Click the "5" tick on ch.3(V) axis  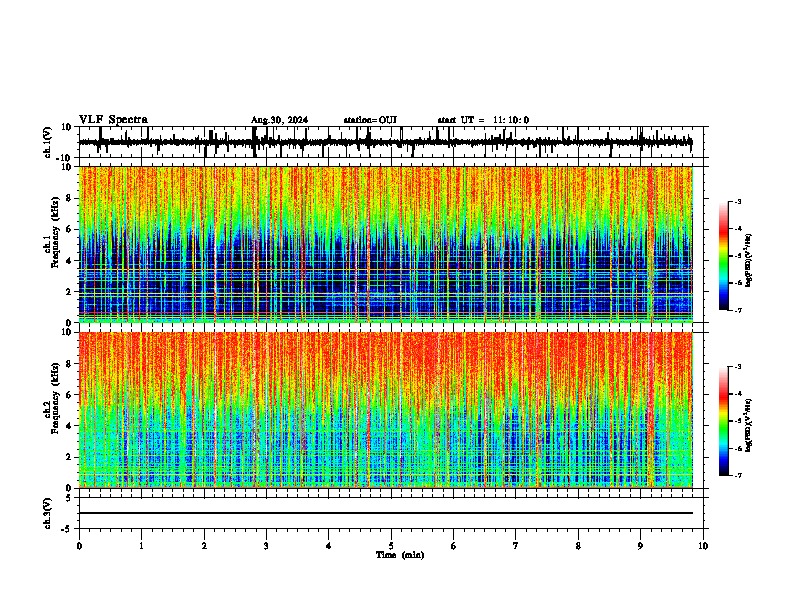point(69,498)
